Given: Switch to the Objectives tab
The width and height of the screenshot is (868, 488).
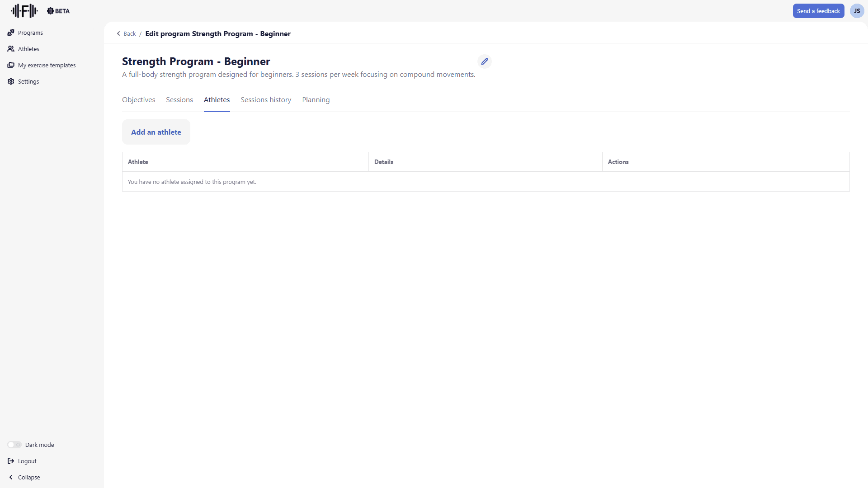Looking at the screenshot, I should point(138,100).
